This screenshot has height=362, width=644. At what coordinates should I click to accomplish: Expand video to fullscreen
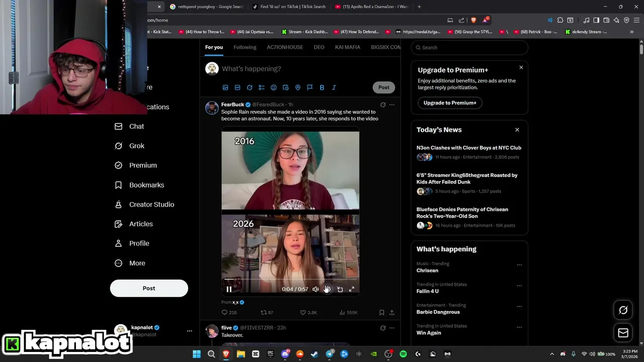[x=352, y=289]
